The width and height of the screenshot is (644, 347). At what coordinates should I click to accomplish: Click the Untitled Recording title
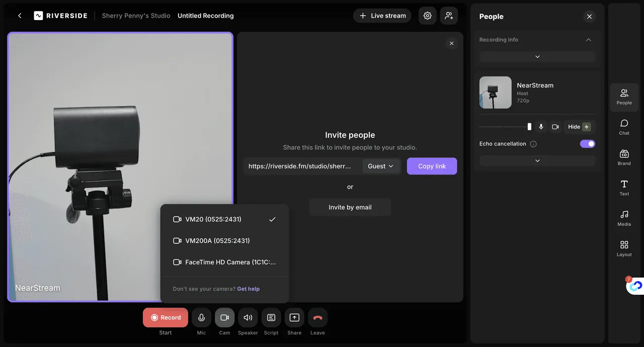point(206,16)
